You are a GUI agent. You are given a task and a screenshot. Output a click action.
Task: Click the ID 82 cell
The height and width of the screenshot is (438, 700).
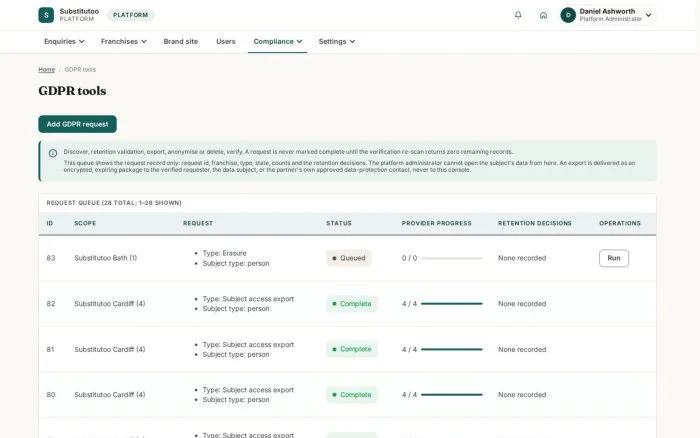[x=51, y=304]
